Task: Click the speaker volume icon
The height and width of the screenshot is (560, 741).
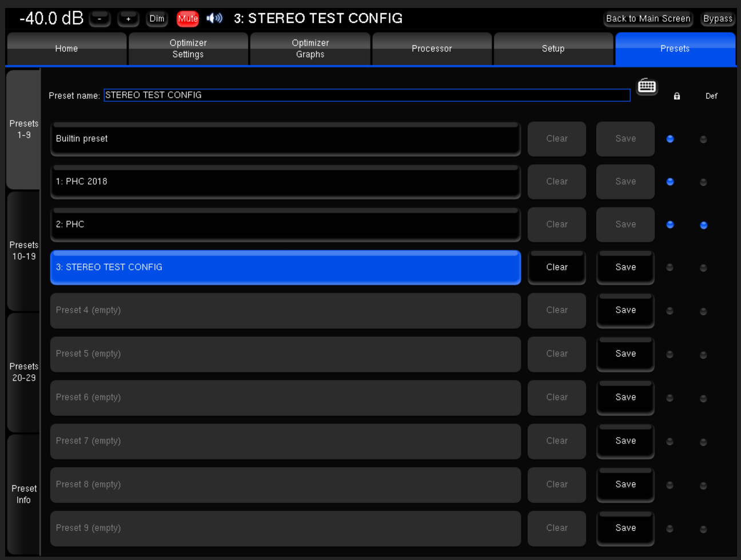Action: coord(214,18)
